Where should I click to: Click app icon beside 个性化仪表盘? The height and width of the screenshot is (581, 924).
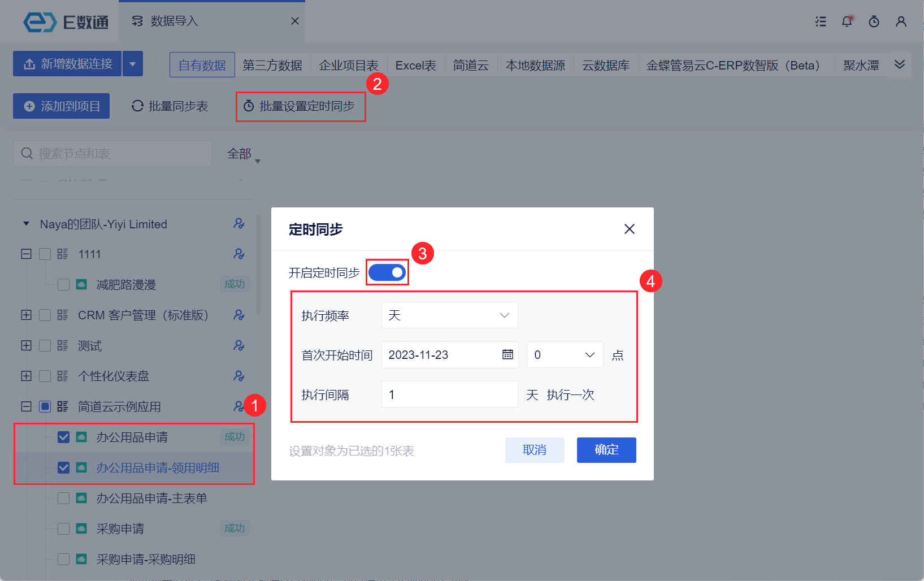pyautogui.click(x=63, y=376)
